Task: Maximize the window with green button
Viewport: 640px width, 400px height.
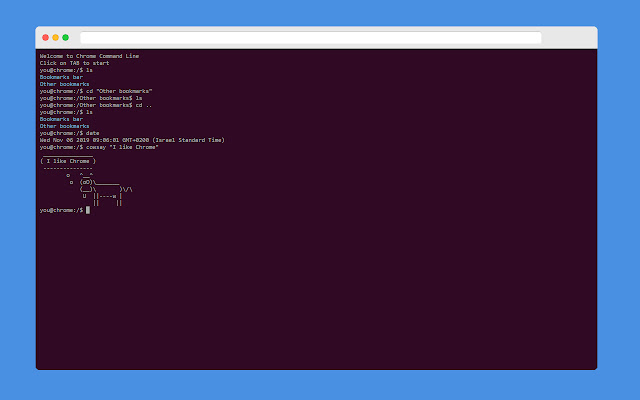Action: pos(65,38)
